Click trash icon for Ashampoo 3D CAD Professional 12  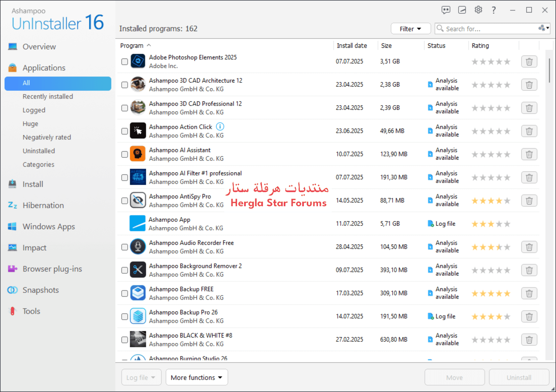click(529, 108)
